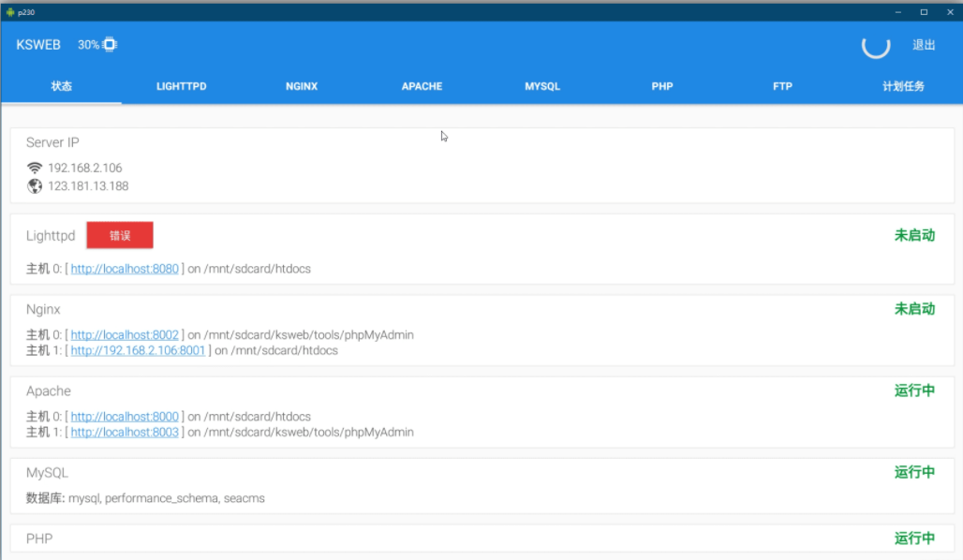963x560 pixels.
Task: Open the 计划任务 scheduled tasks tab
Action: [903, 86]
